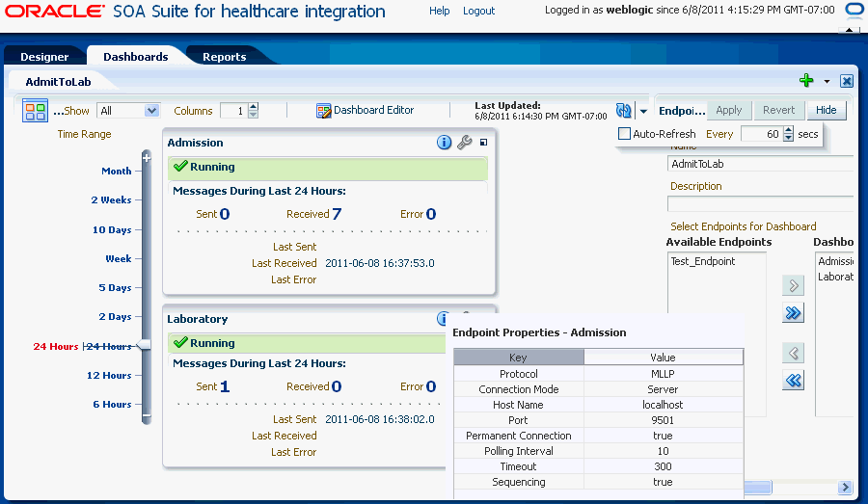Click the remove-all double left arrow
This screenshot has height=504, width=868.
(x=793, y=381)
